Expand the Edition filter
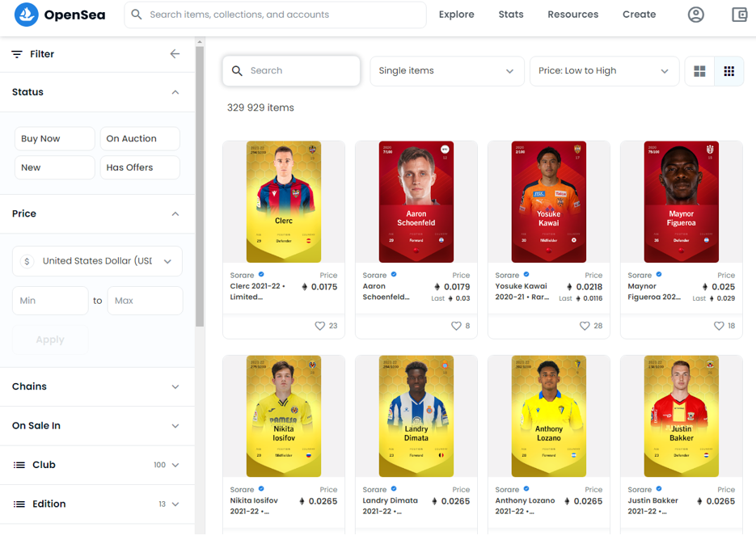 pyautogui.click(x=97, y=504)
